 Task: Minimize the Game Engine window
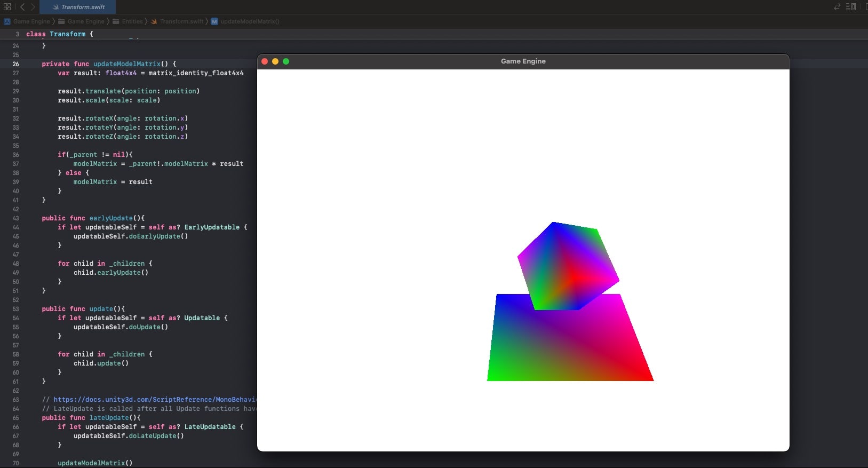click(x=275, y=61)
